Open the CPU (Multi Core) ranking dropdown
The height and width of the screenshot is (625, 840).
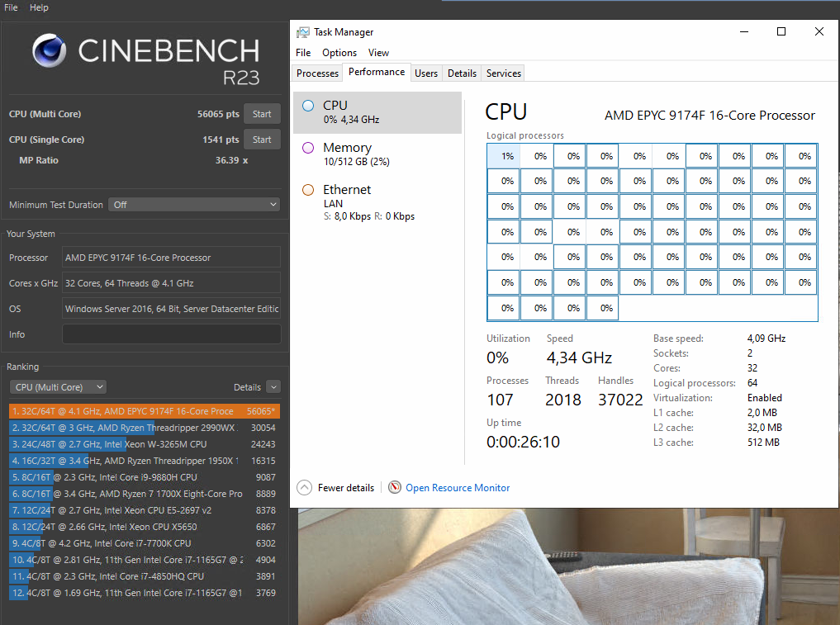[x=58, y=386]
